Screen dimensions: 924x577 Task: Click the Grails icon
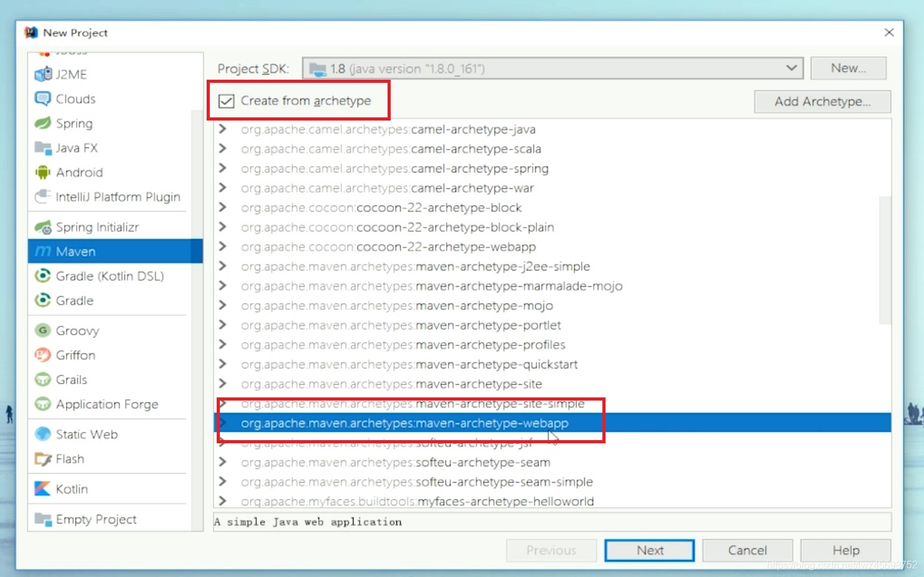point(43,379)
